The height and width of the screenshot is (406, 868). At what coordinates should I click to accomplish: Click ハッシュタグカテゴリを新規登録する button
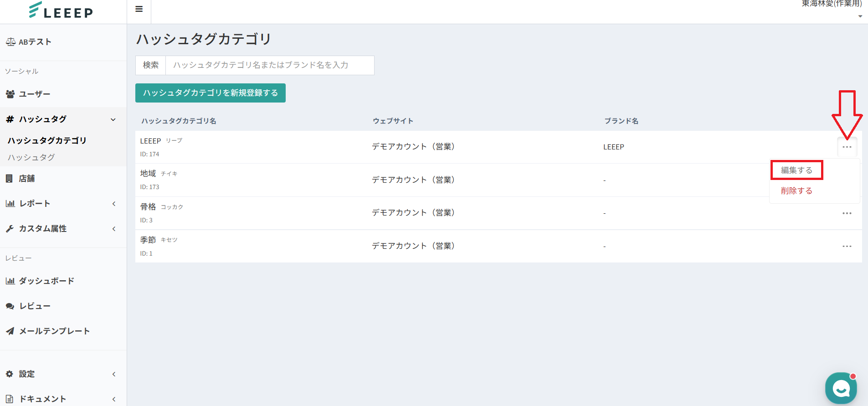coord(211,93)
